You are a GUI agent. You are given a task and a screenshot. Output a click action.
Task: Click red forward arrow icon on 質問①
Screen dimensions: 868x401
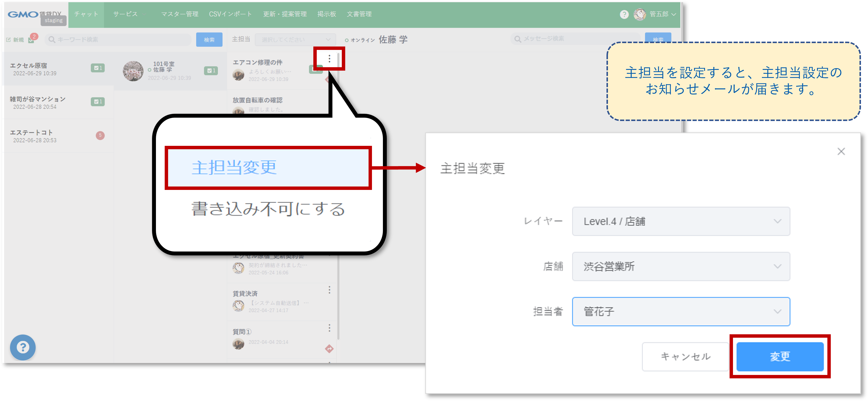[x=329, y=348]
